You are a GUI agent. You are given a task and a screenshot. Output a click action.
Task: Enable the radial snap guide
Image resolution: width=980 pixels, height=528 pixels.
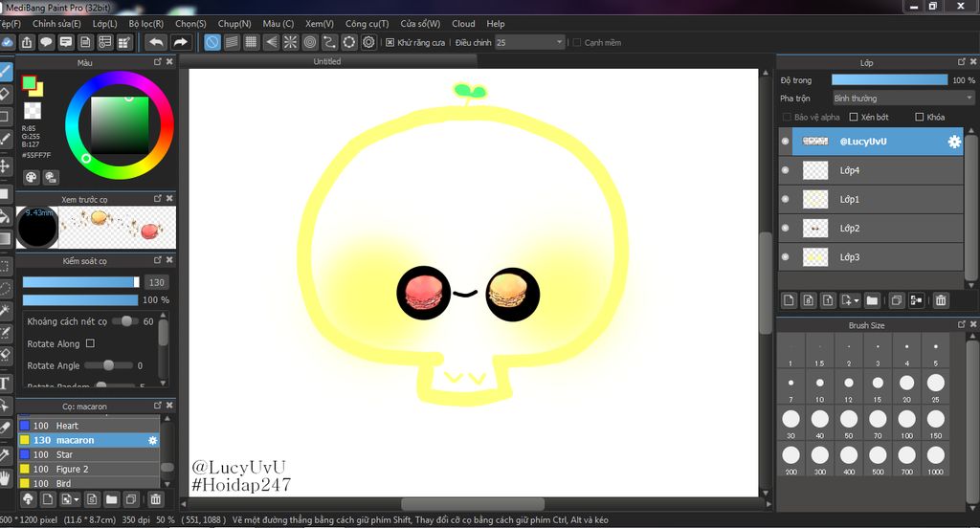tap(291, 42)
